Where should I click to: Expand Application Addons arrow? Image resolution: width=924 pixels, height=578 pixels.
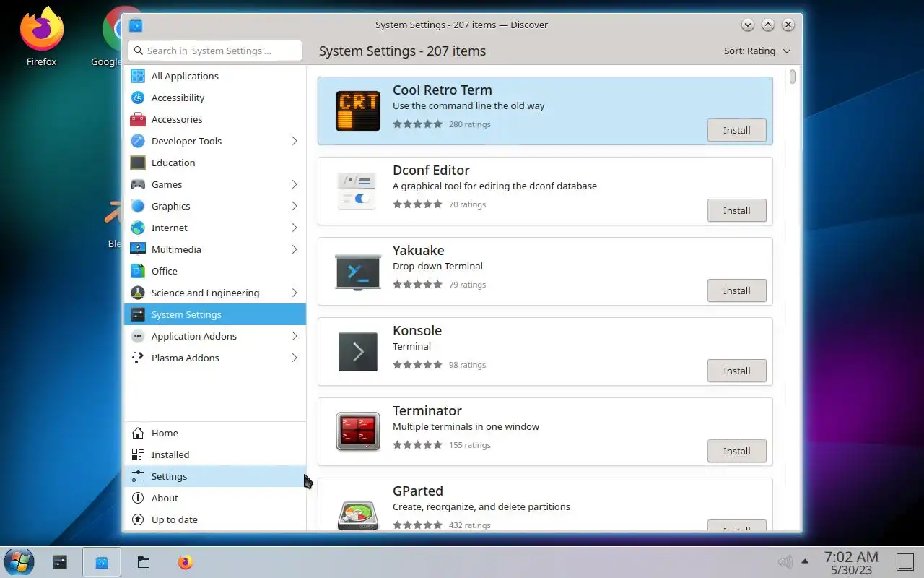click(x=295, y=336)
